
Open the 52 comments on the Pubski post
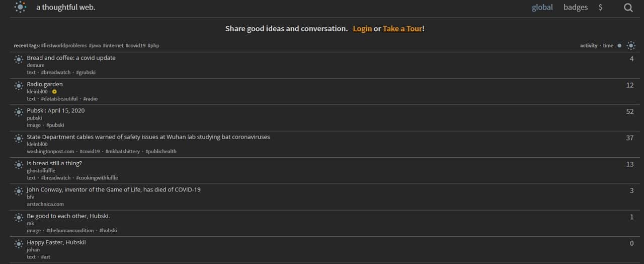pyautogui.click(x=629, y=112)
